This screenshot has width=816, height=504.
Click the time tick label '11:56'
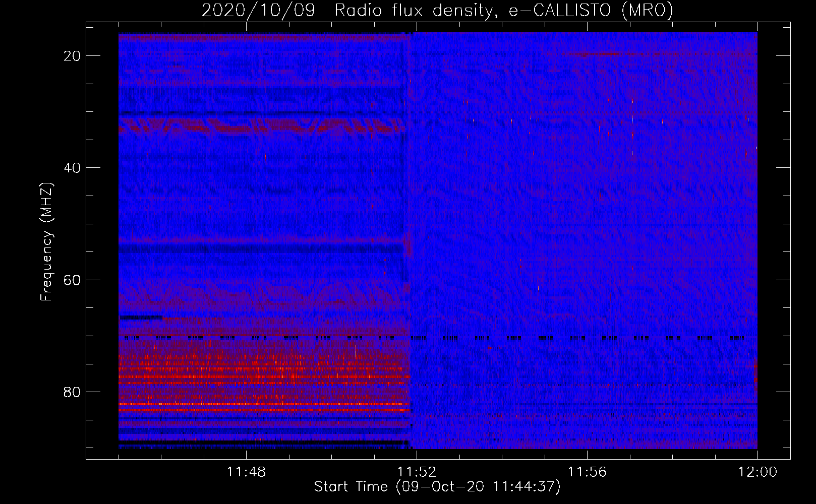587,472
